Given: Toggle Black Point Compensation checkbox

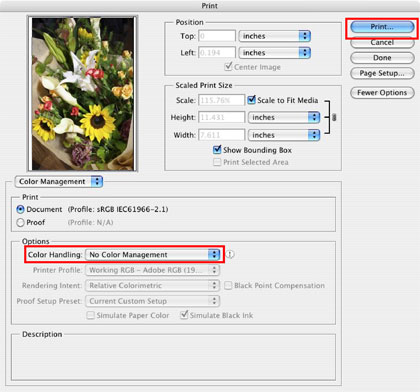Looking at the screenshot, I should click(x=228, y=286).
